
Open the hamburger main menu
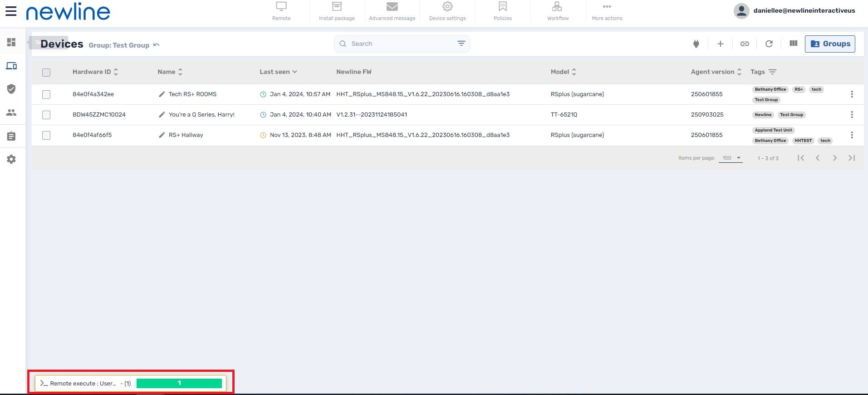click(11, 11)
